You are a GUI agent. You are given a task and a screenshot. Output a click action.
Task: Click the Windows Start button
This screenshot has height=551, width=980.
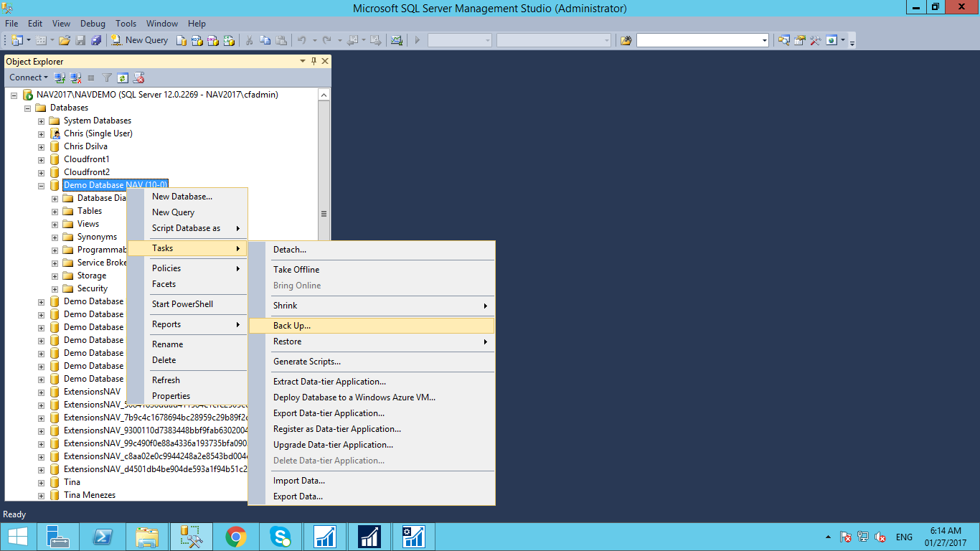pyautogui.click(x=17, y=537)
